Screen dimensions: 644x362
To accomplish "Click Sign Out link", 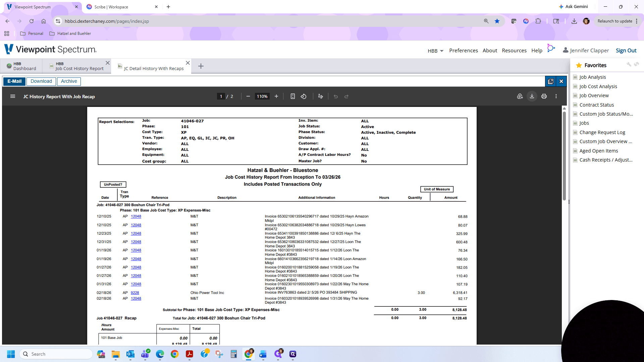I will pos(626,51).
